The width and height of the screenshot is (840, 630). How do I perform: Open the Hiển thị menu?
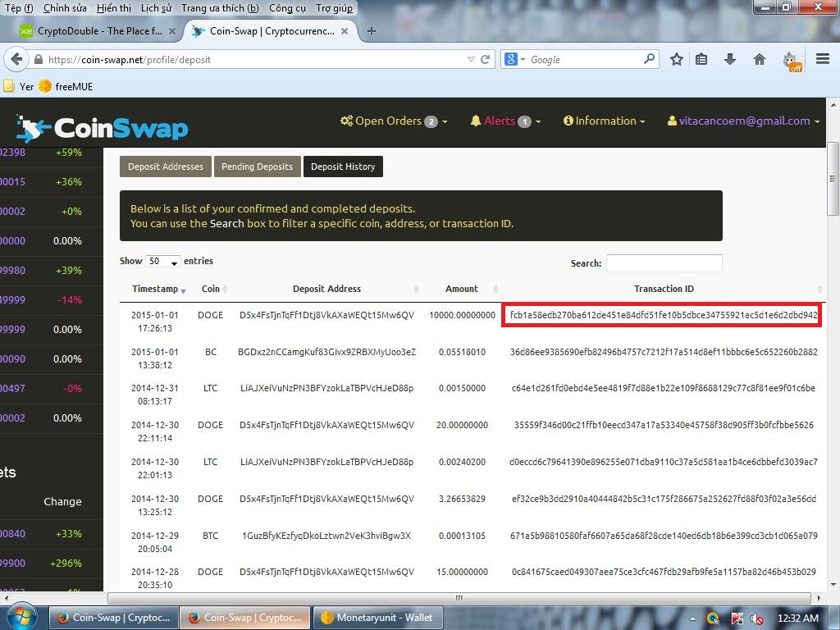(x=113, y=8)
